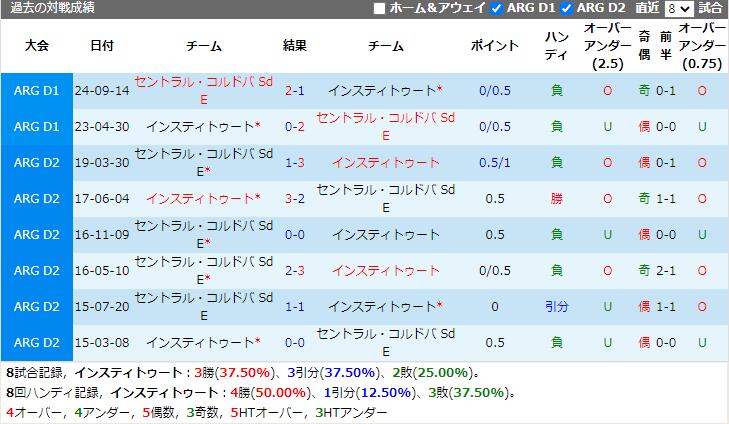Click the green 勝 handicap result
The height and width of the screenshot is (424, 729).
[556, 199]
